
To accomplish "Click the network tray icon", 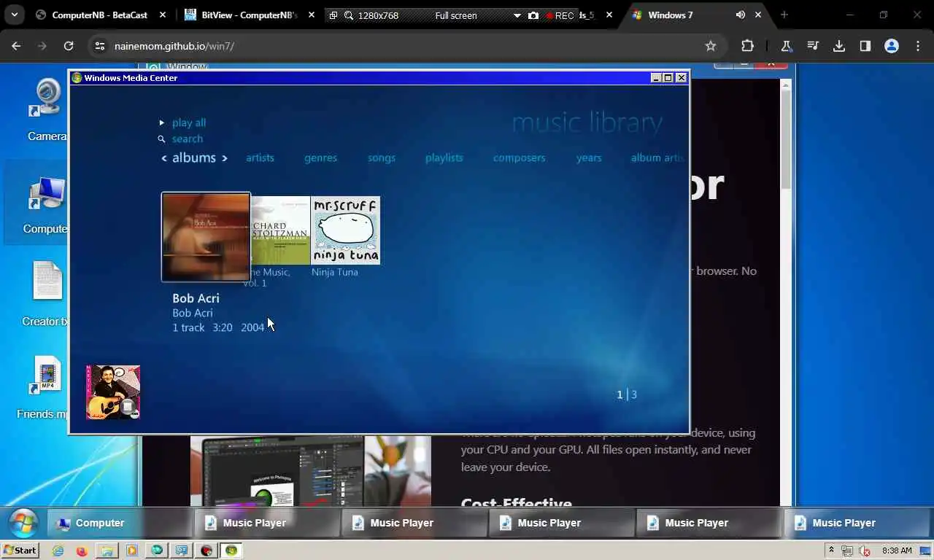I will (x=848, y=551).
